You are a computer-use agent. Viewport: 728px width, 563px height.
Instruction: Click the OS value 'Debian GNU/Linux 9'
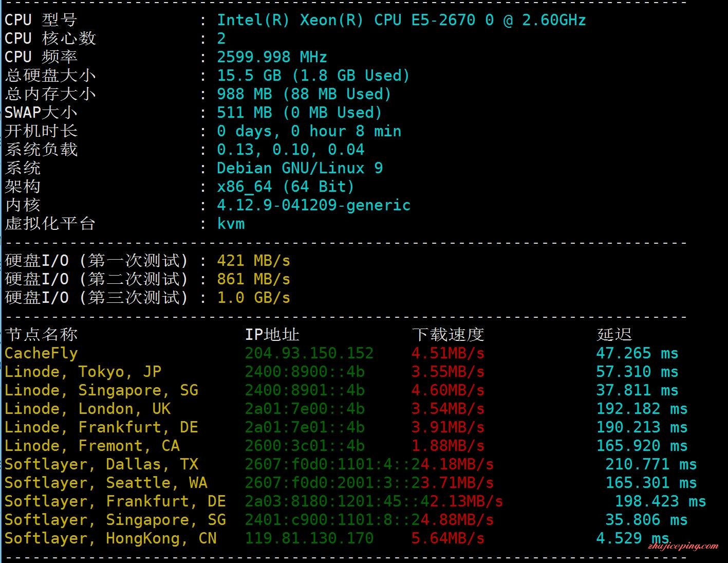[x=300, y=168]
